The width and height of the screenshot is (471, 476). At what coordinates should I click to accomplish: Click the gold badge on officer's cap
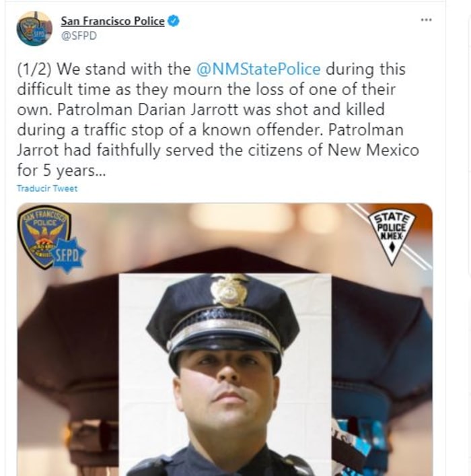229,290
